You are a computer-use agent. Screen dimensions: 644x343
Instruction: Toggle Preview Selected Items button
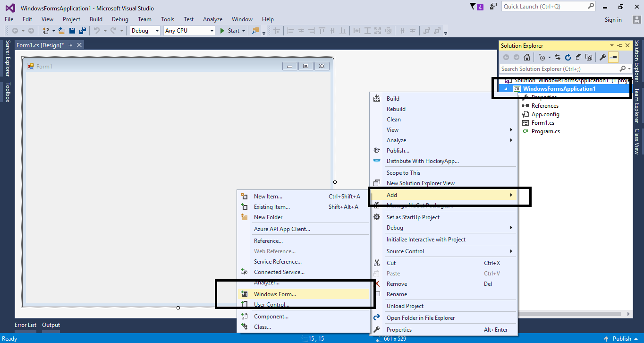pos(613,57)
